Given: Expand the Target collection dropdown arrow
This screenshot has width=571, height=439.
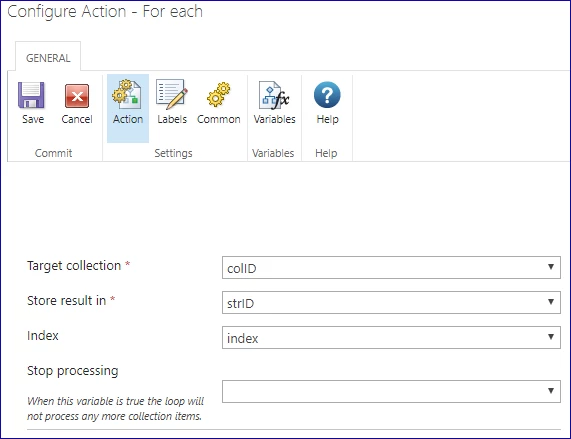Looking at the screenshot, I should coord(551,267).
